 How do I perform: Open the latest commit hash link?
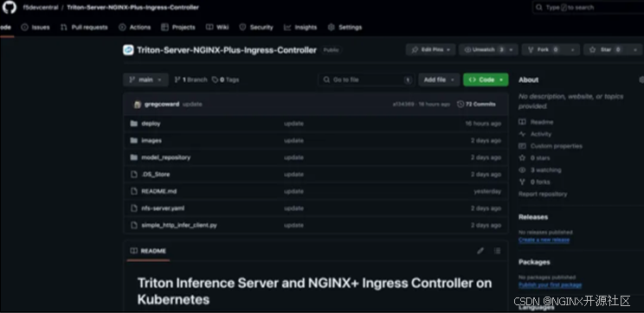(x=403, y=105)
